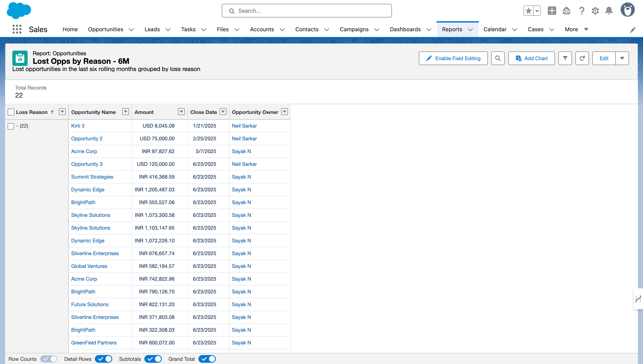Toggle Subtotals switch
Image resolution: width=643 pixels, height=364 pixels.
[153, 359]
